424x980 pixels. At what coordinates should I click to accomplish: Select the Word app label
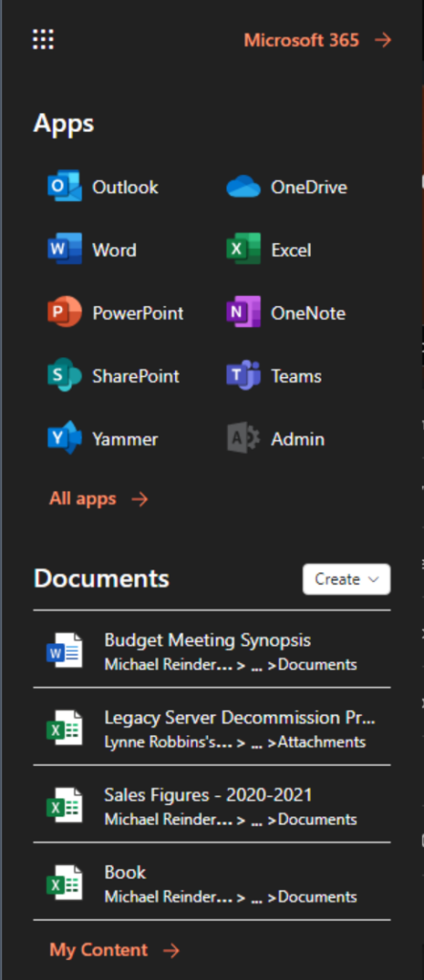pos(115,250)
